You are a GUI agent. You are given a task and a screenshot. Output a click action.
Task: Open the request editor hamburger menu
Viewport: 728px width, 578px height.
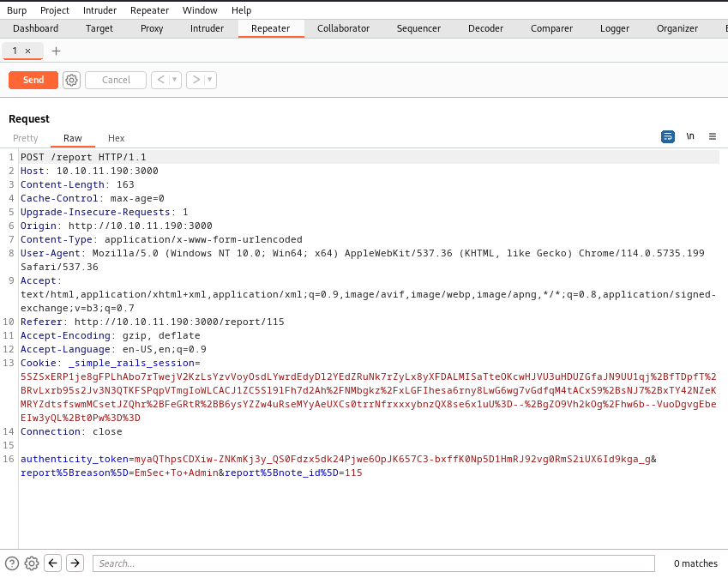713,136
